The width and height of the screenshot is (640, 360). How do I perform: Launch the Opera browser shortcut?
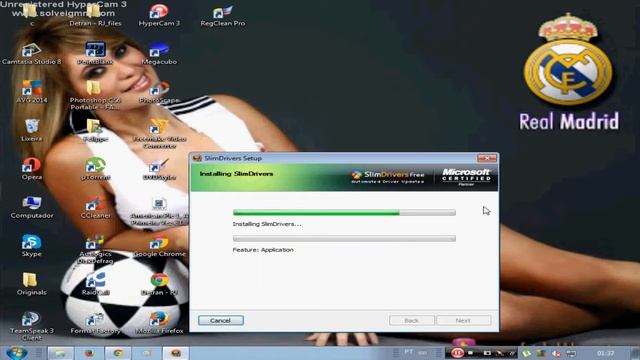tap(31, 169)
